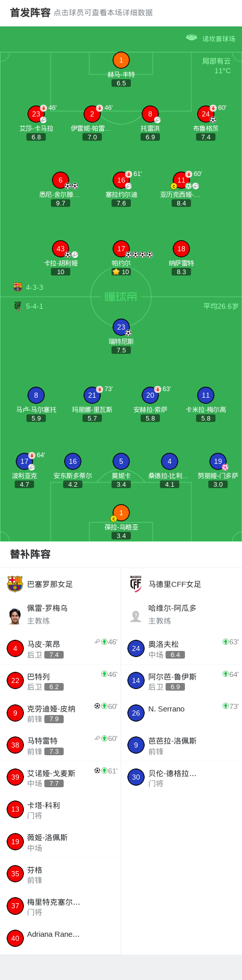Tap player 11 卡米拉-梅尔高 blue icon
This screenshot has height=980, width=242.
click(206, 395)
